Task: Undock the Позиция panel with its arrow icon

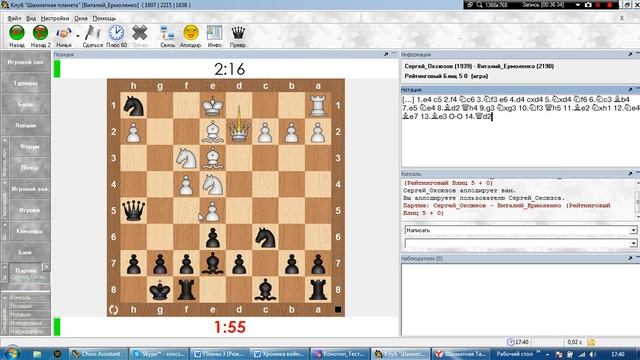Action: point(386,54)
